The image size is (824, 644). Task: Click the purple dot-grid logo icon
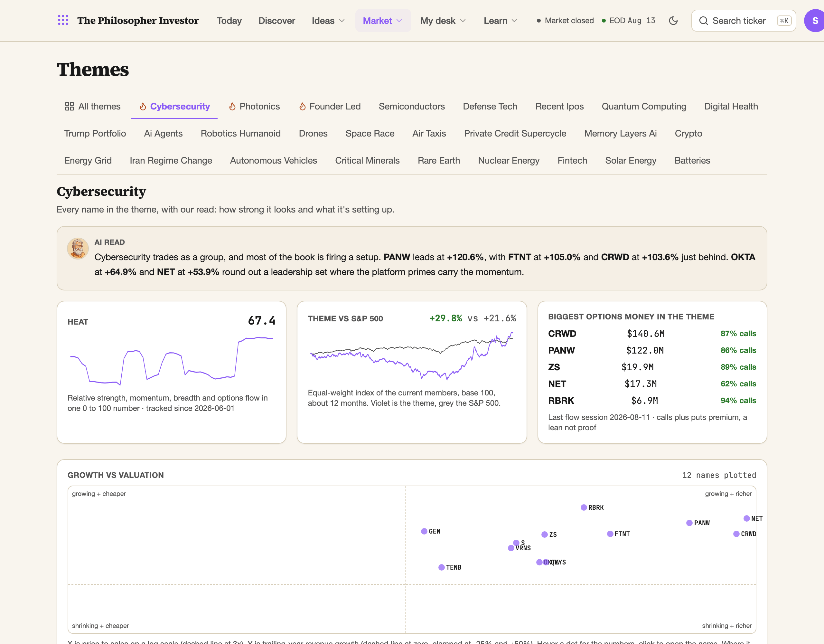click(x=63, y=20)
